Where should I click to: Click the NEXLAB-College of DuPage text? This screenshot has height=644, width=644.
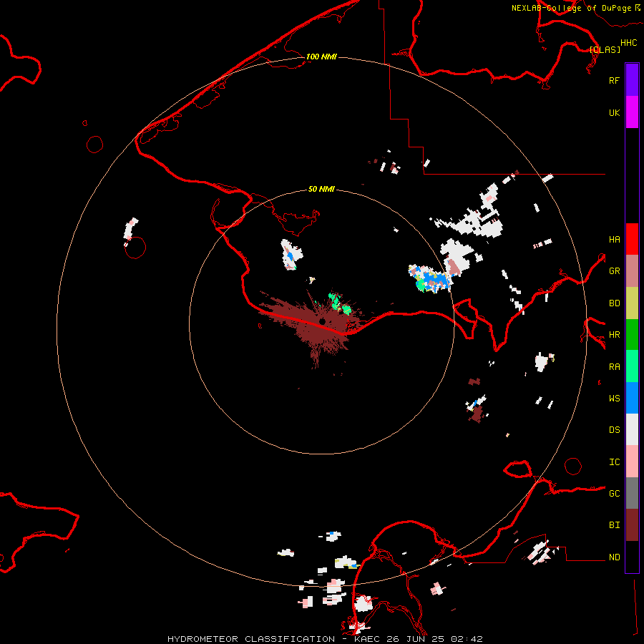(571, 8)
